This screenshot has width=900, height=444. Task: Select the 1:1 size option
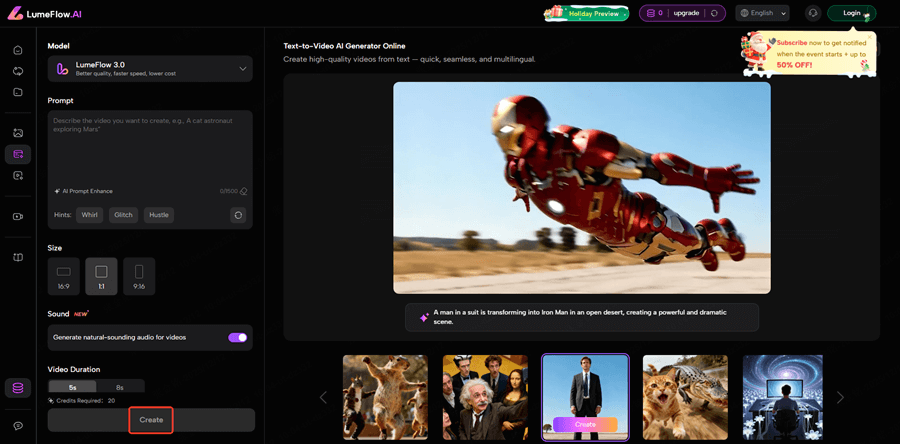(101, 276)
